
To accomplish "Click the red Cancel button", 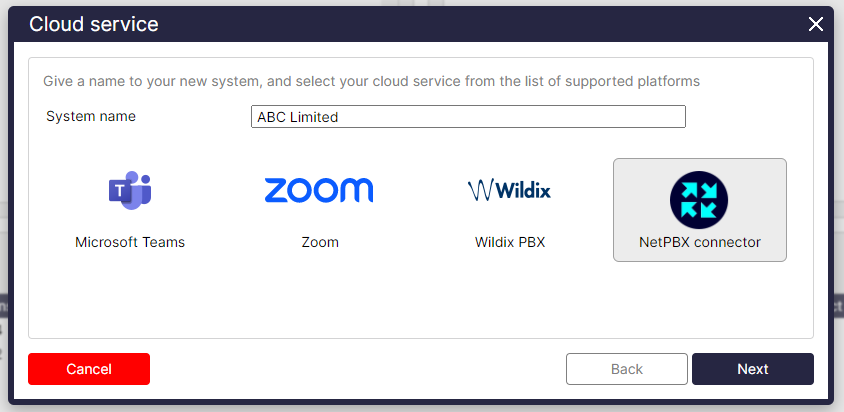I will tap(89, 369).
